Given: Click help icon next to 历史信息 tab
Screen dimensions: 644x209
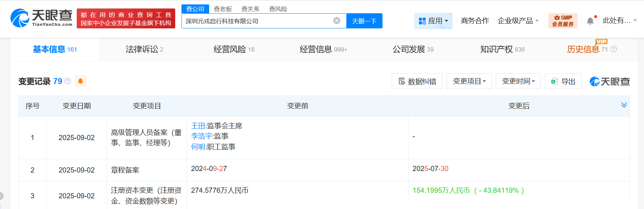Looking at the screenshot, I should 614,49.
